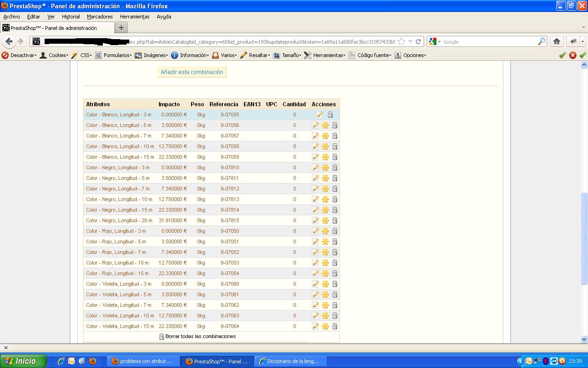The width and height of the screenshot is (588, 368).
Task: Edit the Violeta 3 m combination
Action: point(316,284)
